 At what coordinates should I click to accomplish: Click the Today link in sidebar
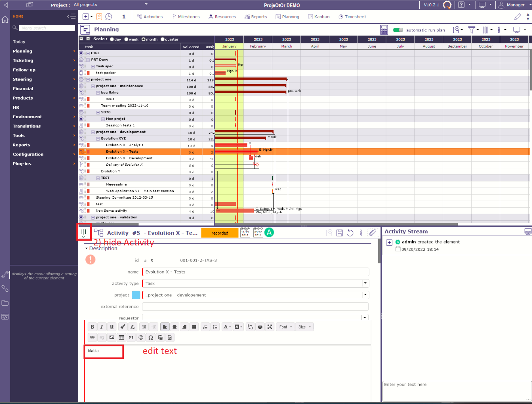[19, 42]
